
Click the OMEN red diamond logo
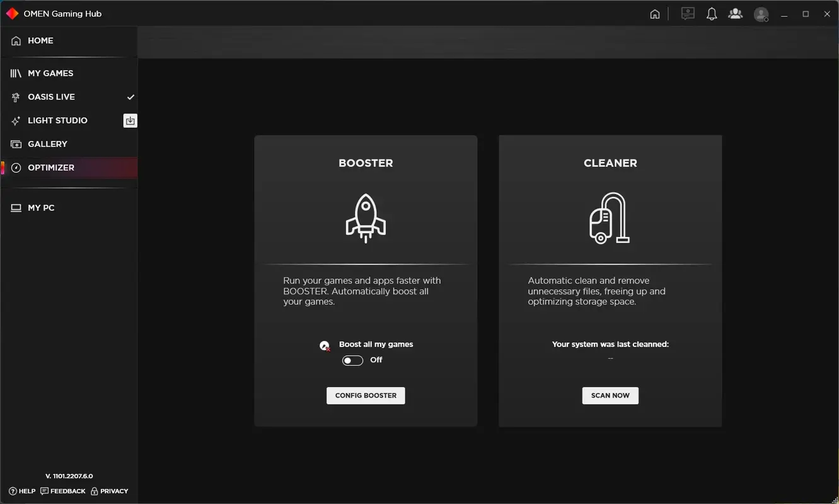pos(12,14)
